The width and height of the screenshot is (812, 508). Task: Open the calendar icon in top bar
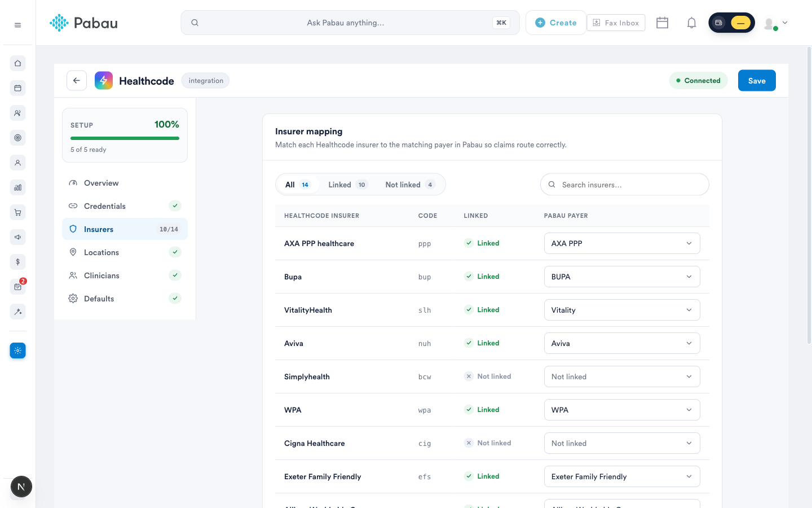662,23
